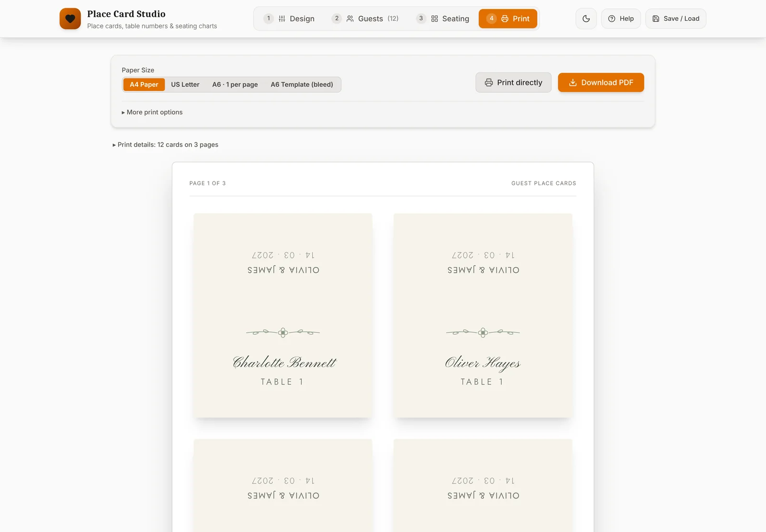Image resolution: width=766 pixels, height=532 pixels.
Task: Go to the Guests step tab
Action: coord(365,19)
